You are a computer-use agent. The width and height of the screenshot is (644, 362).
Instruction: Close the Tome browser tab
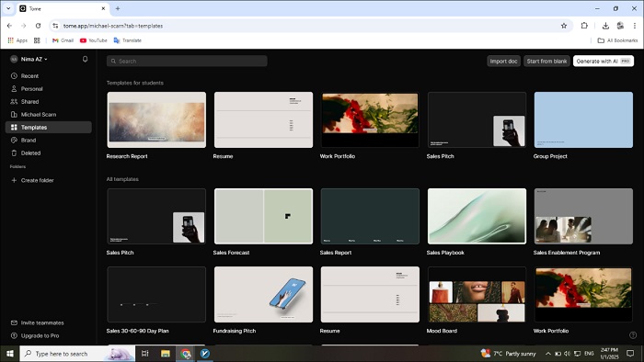pos(103,8)
